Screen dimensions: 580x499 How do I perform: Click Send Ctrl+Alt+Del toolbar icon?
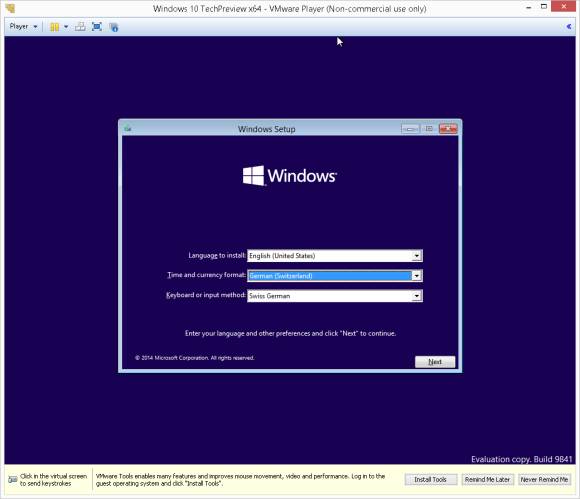point(80,27)
